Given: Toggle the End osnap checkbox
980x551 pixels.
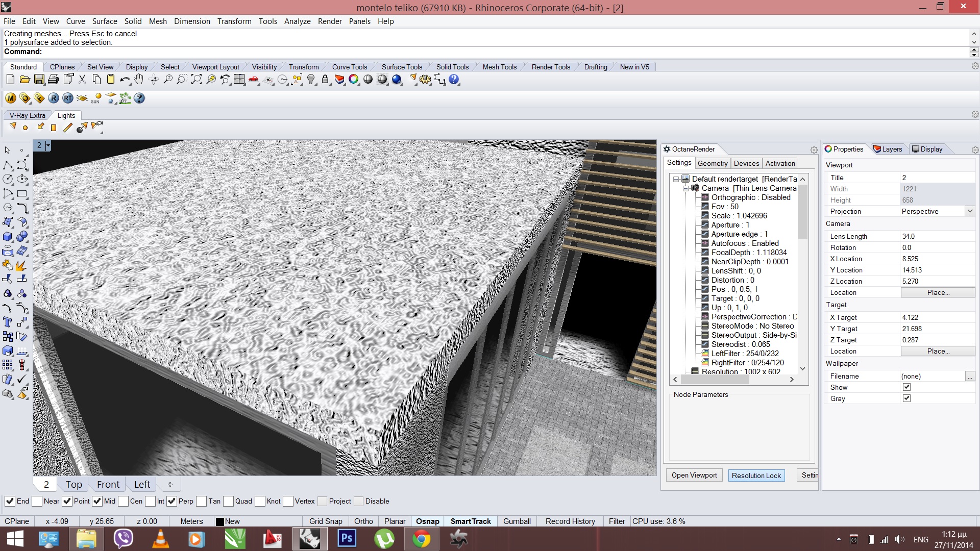Looking at the screenshot, I should click(10, 501).
